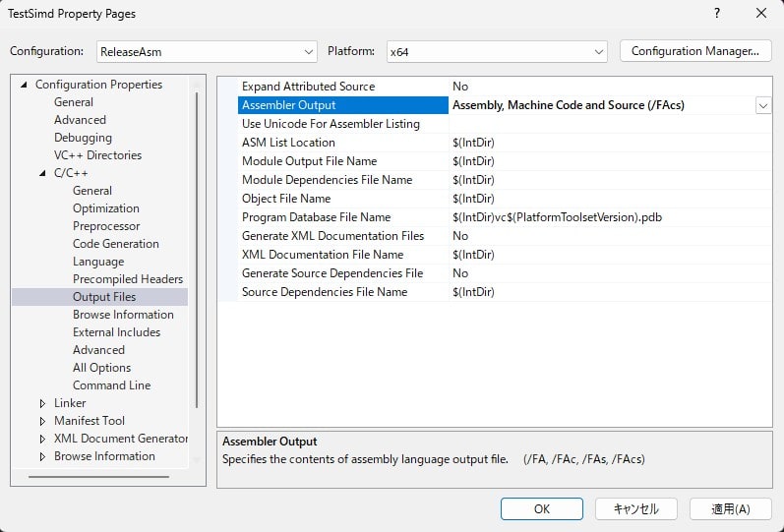Image resolution: width=784 pixels, height=532 pixels.
Task: Open the Configuration dropdown showing ReleaseAsm
Action: (x=207, y=51)
